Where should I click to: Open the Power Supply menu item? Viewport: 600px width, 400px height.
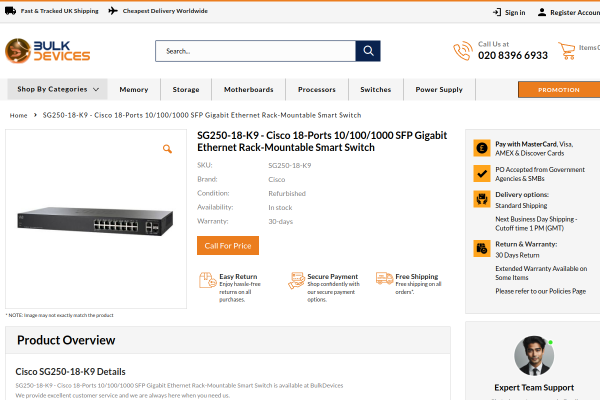coord(439,90)
